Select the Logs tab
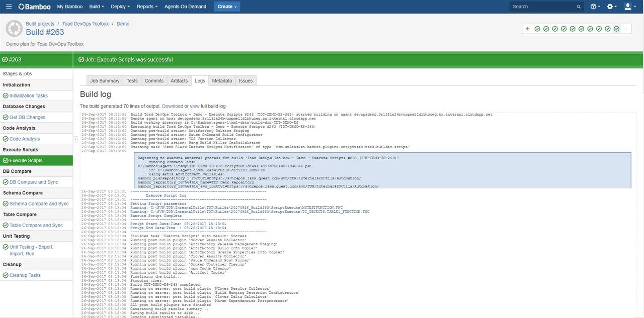 (x=200, y=80)
